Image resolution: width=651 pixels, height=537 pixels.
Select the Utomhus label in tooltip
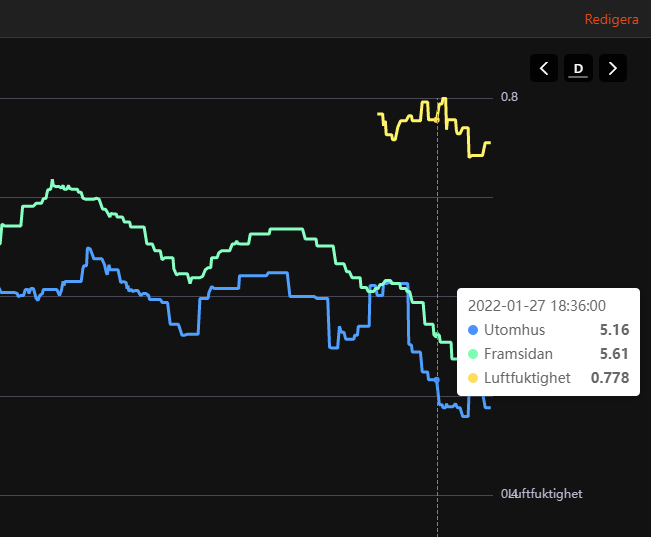coord(514,330)
